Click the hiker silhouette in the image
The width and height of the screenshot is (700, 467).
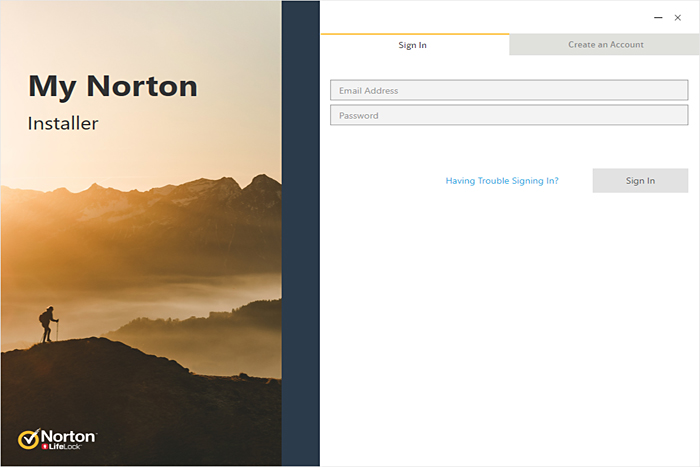[46, 324]
